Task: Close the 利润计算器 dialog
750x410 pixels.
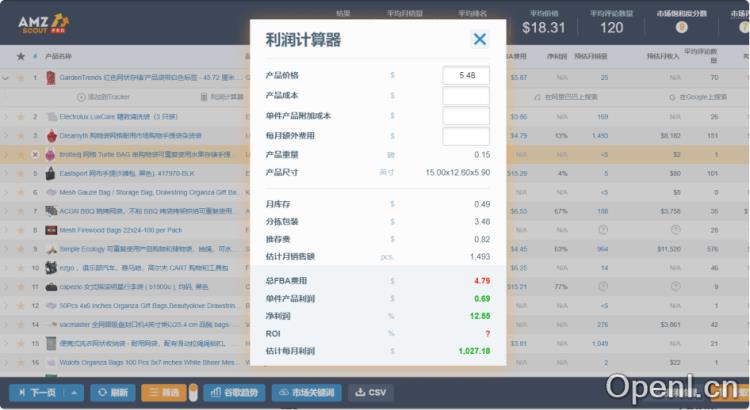Action: click(480, 39)
